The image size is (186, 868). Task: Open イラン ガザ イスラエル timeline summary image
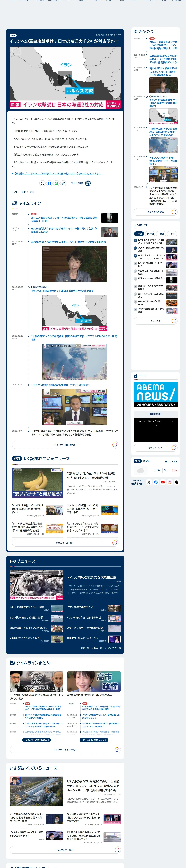point(37,681)
